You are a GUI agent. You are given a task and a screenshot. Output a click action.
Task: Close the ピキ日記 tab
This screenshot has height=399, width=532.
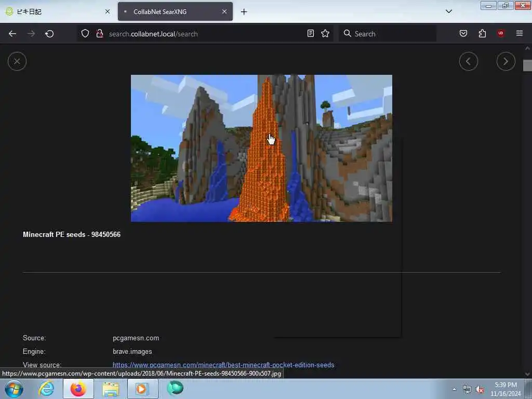point(108,11)
